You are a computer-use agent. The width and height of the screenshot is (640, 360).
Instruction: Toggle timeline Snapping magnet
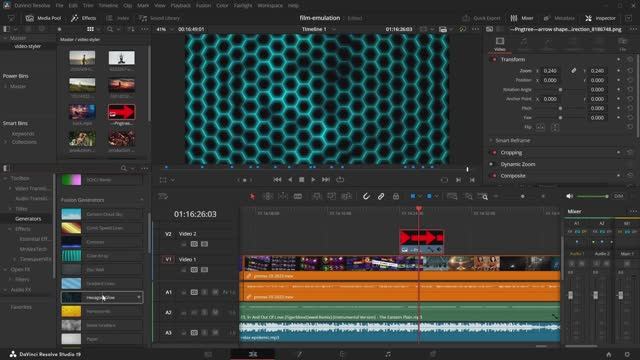(x=366, y=196)
